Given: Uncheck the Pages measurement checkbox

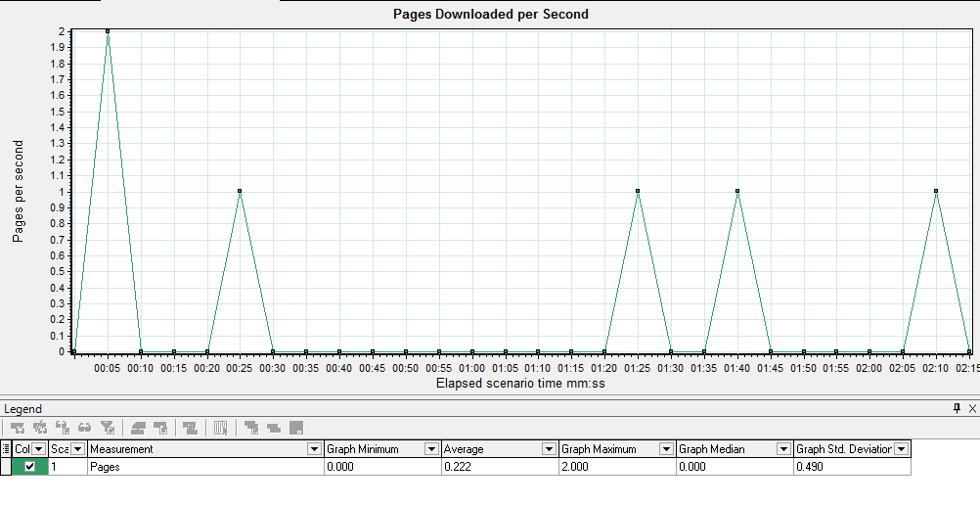Looking at the screenshot, I should (29, 467).
